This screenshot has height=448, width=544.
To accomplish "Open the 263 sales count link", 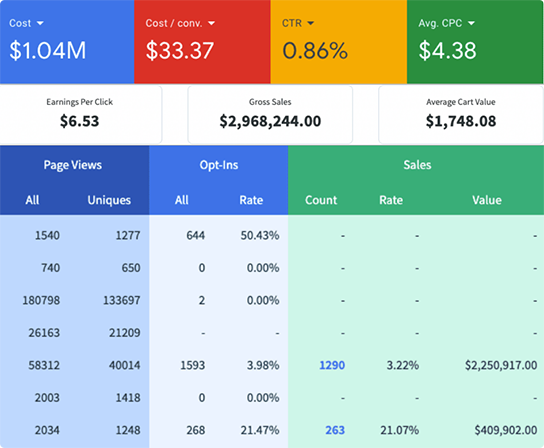I will point(335,430).
